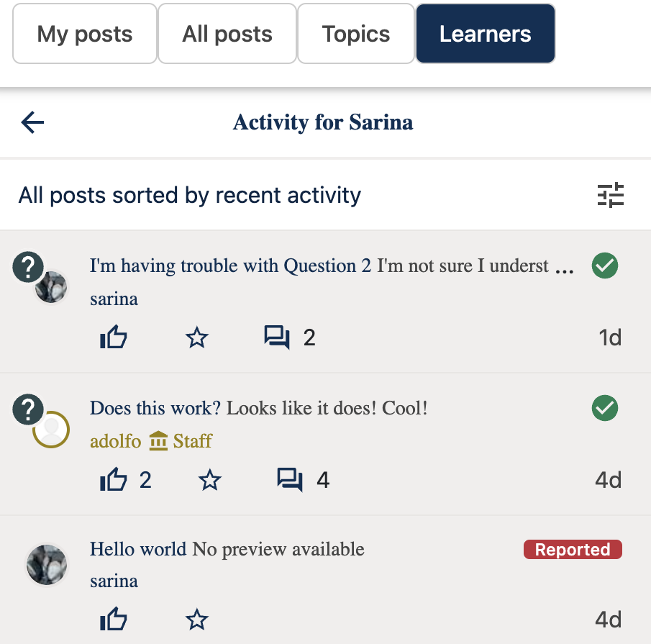Switch to the My posts tab

coord(84,33)
